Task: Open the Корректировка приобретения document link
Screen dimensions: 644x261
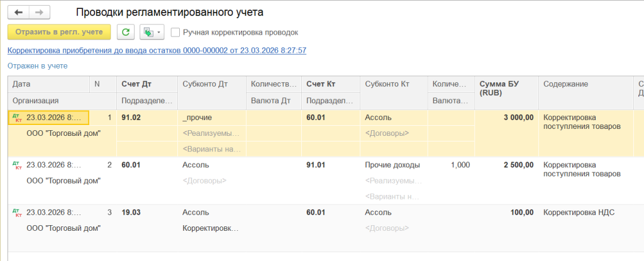Action: tap(157, 50)
